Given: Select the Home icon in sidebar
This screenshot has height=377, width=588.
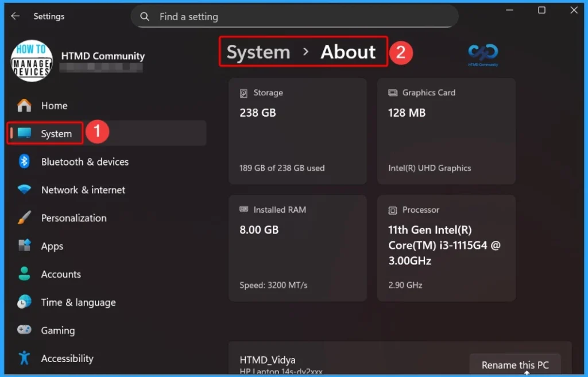Looking at the screenshot, I should (x=23, y=105).
